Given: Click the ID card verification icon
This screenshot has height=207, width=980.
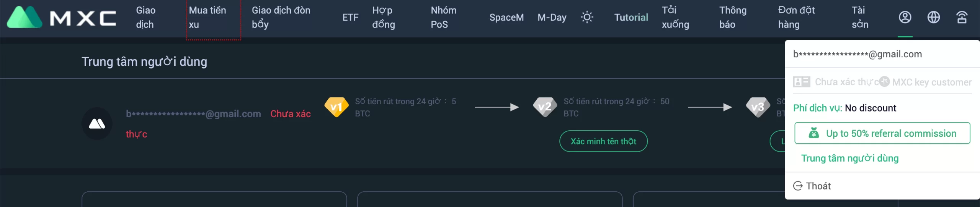Looking at the screenshot, I should point(801,82).
